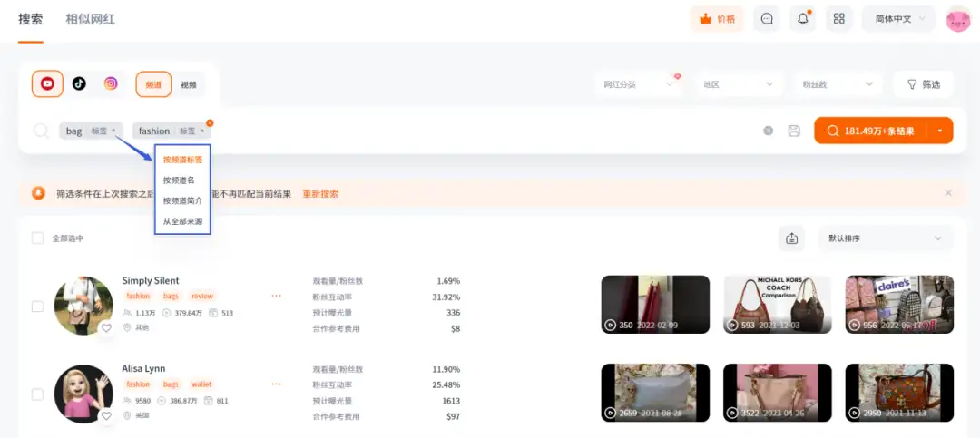Open the 默认排序 sort dropdown

(x=886, y=238)
